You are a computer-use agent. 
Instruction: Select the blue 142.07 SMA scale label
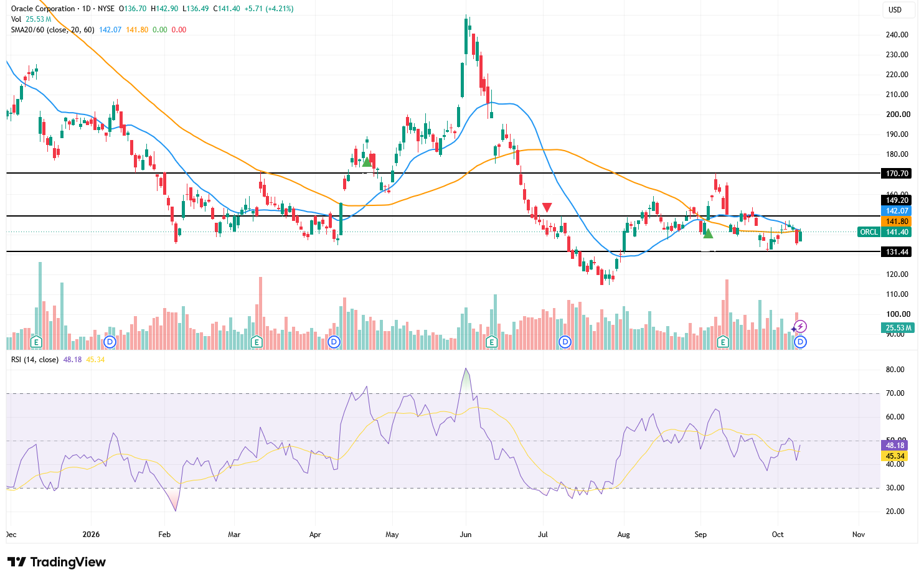[897, 210]
